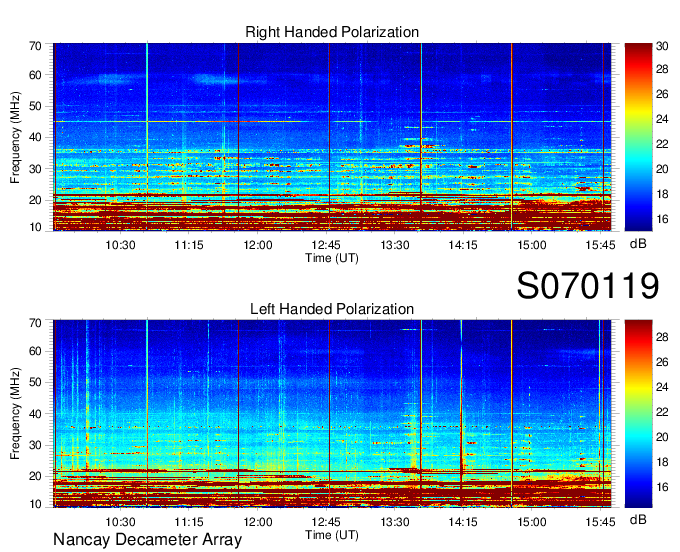The image size is (680, 552).
Task: Click Time (UT) label under the right handed plot
Action: 332,258
